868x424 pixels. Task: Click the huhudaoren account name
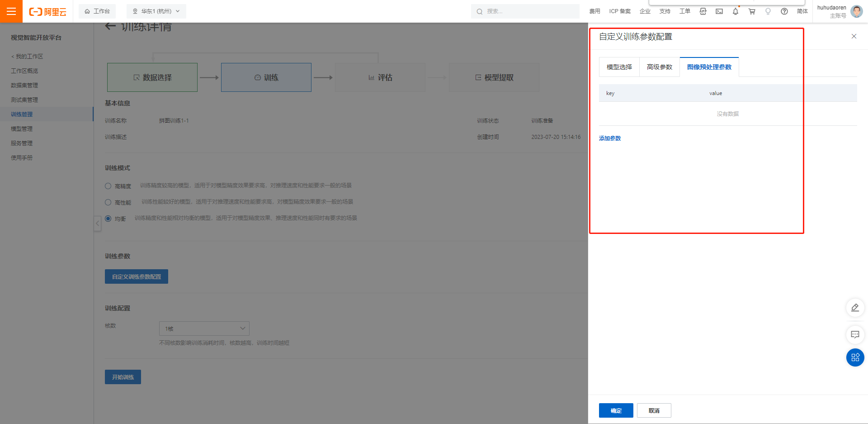tap(831, 8)
